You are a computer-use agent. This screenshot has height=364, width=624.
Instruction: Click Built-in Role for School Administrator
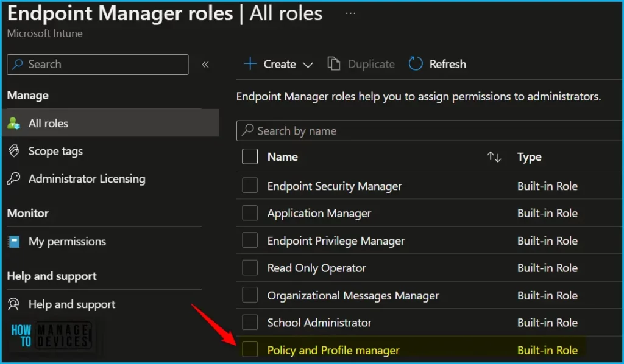point(547,323)
